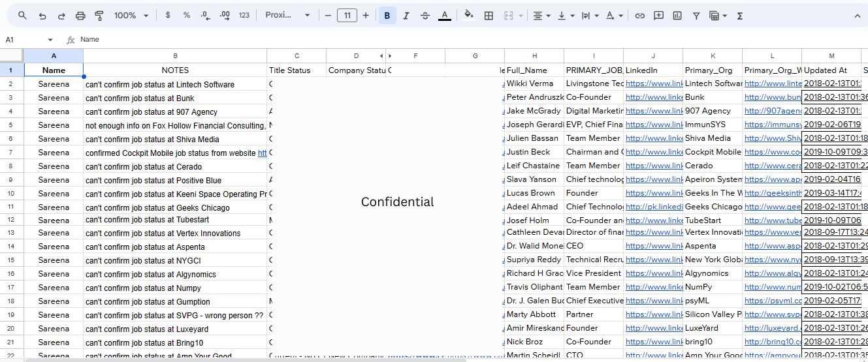
Task: Select column B header
Action: tap(175, 56)
